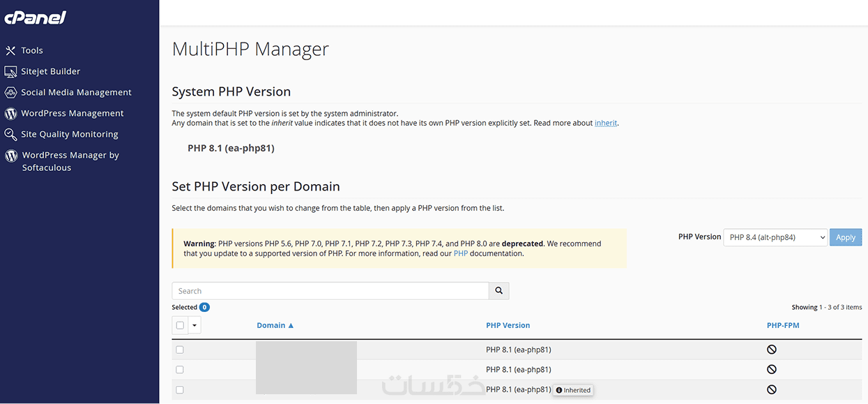The image size is (868, 404).
Task: Click the PHP documentation link in the warning
Action: 460,254
